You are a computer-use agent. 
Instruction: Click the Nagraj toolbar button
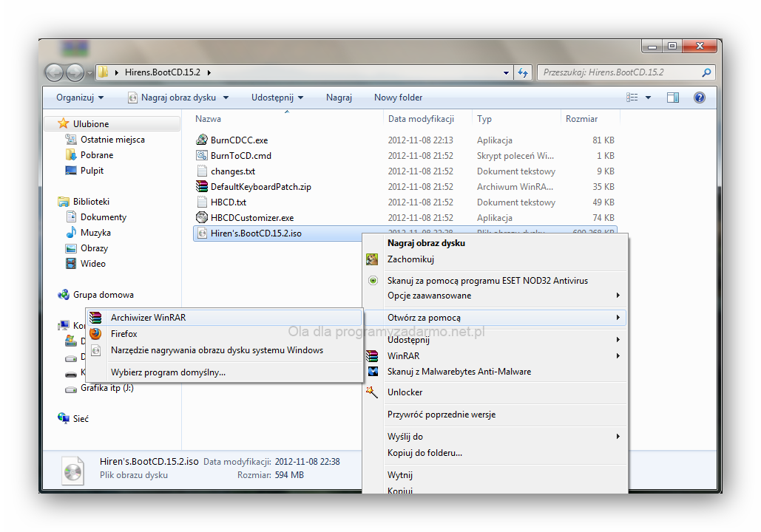pyautogui.click(x=339, y=98)
